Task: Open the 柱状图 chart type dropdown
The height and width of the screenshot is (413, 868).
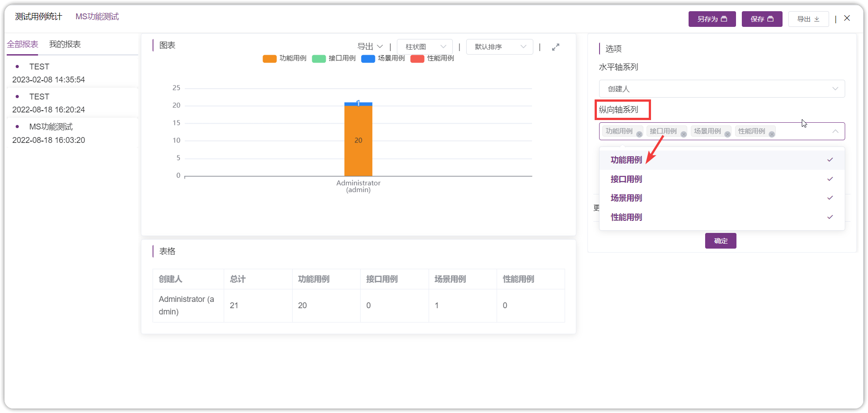Action: tap(425, 47)
